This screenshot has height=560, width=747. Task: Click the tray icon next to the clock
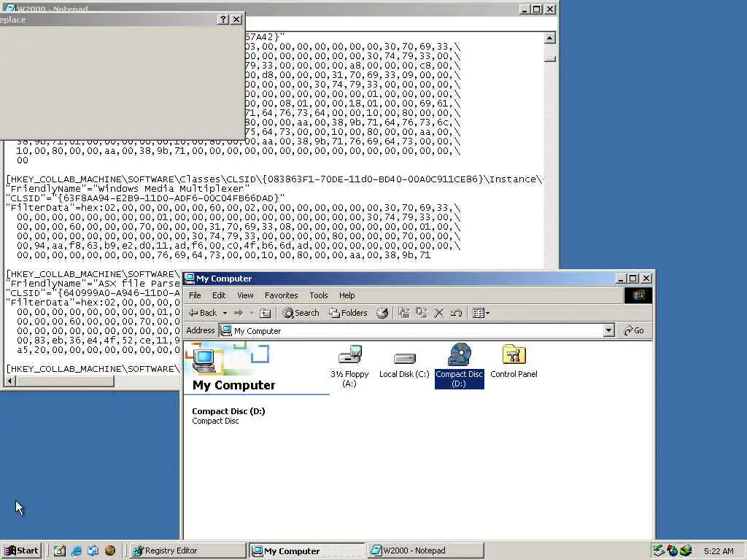[686, 551]
